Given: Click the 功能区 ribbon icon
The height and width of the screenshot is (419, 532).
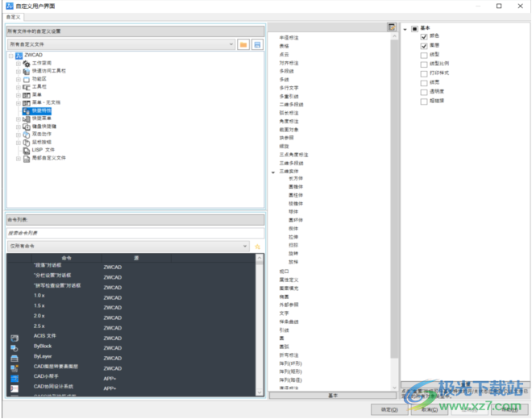Looking at the screenshot, I should (27, 80).
